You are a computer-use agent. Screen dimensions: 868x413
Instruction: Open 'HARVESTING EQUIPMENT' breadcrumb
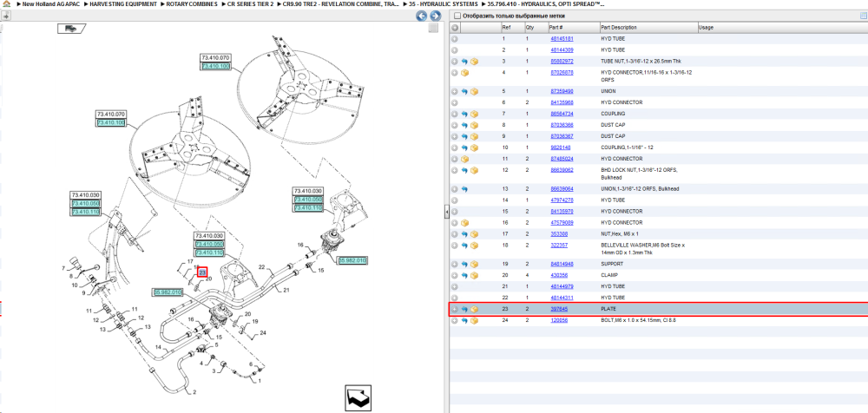click(x=123, y=3)
